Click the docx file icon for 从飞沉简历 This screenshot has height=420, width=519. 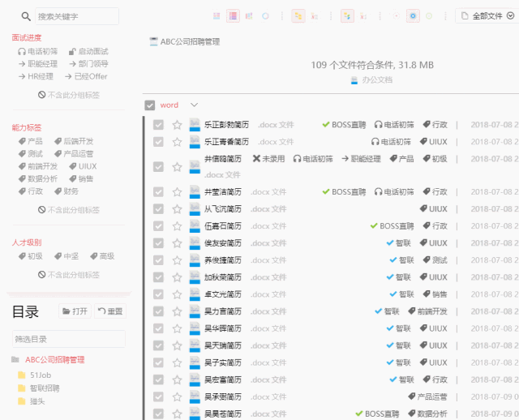tap(195, 209)
